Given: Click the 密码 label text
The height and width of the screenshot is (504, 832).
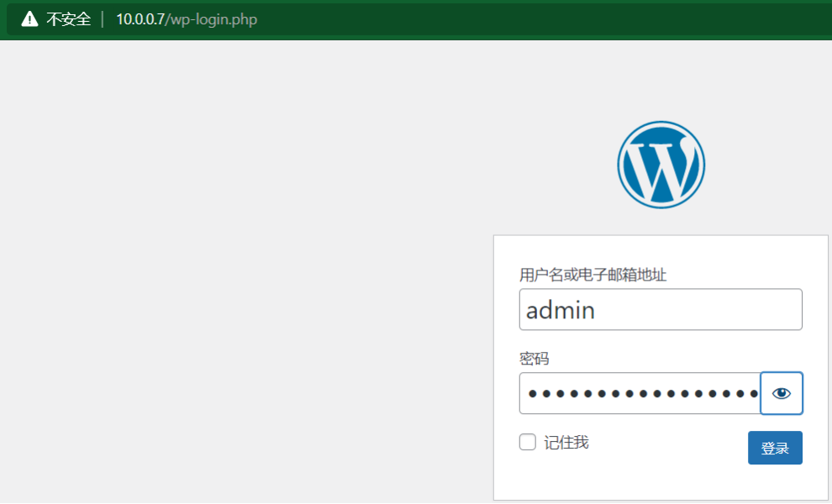Looking at the screenshot, I should click(x=534, y=359).
